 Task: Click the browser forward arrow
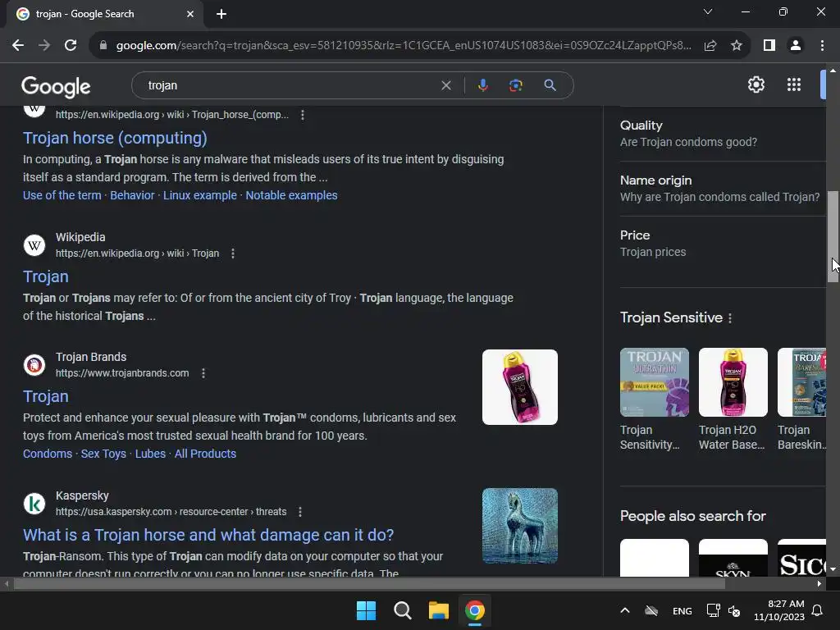point(44,46)
